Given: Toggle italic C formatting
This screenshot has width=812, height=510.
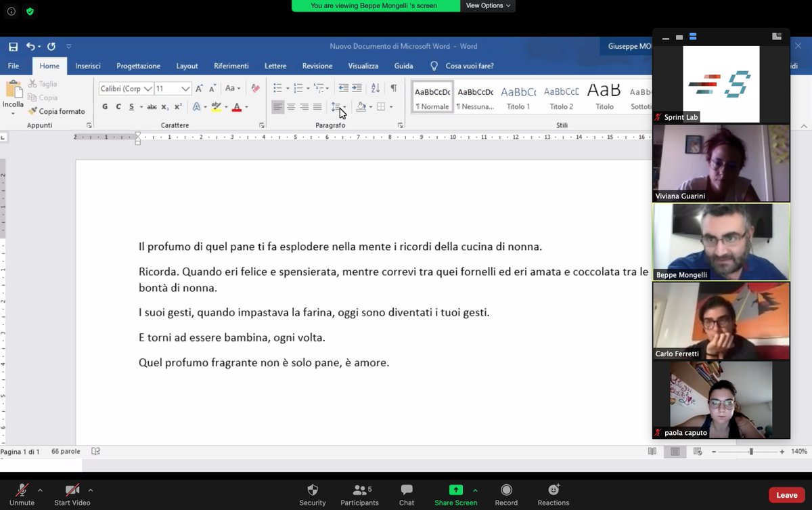Looking at the screenshot, I should (x=118, y=107).
